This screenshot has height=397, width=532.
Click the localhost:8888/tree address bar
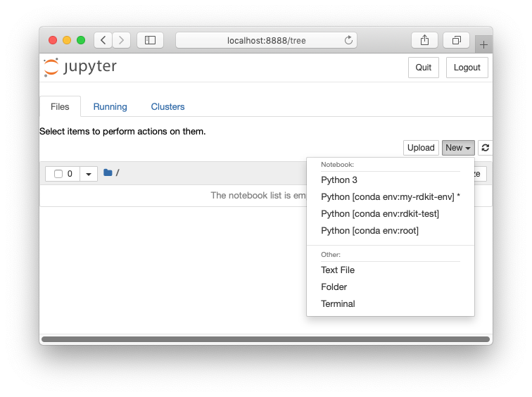(266, 40)
